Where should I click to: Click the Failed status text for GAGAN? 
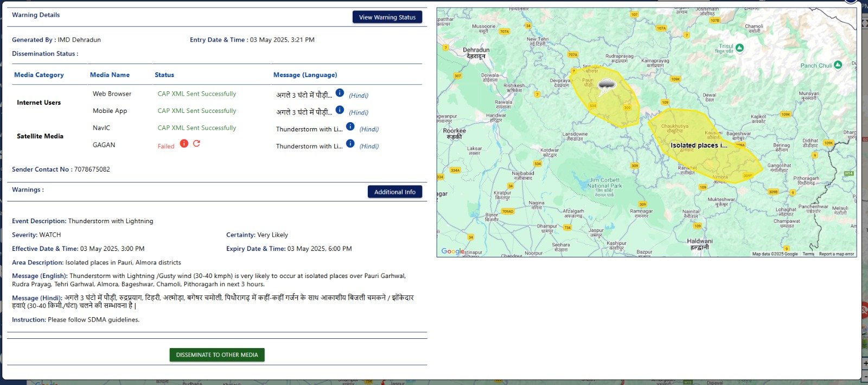tap(166, 146)
